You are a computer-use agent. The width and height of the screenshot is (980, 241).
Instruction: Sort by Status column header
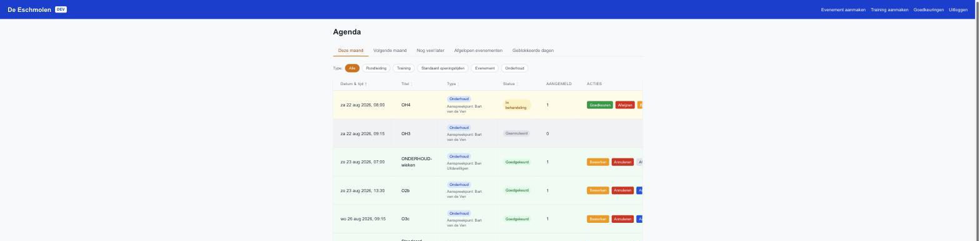(510, 84)
